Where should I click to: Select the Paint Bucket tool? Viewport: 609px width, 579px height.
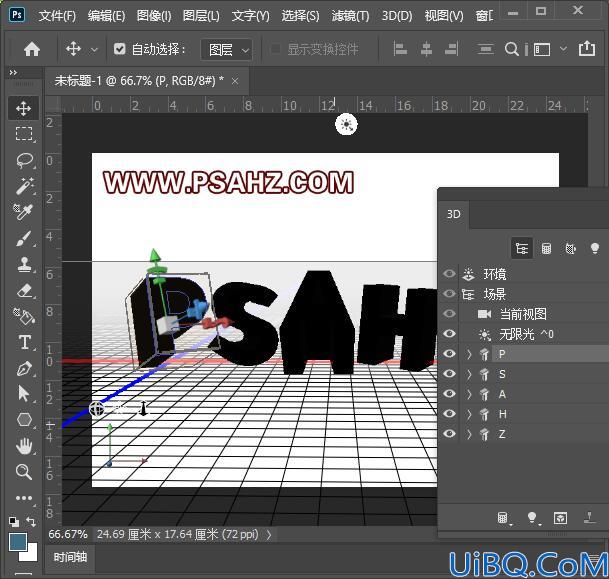click(x=24, y=316)
